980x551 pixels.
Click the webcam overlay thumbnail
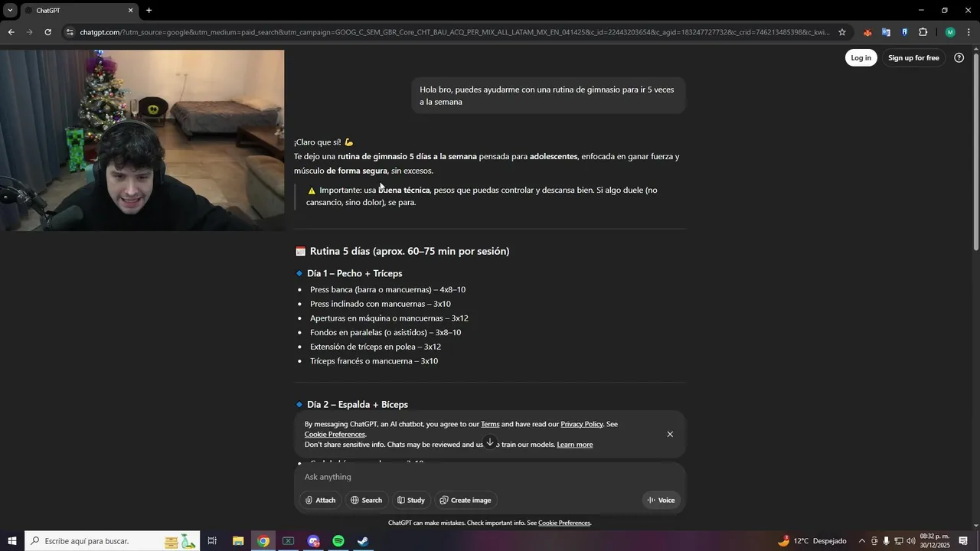pos(142,140)
